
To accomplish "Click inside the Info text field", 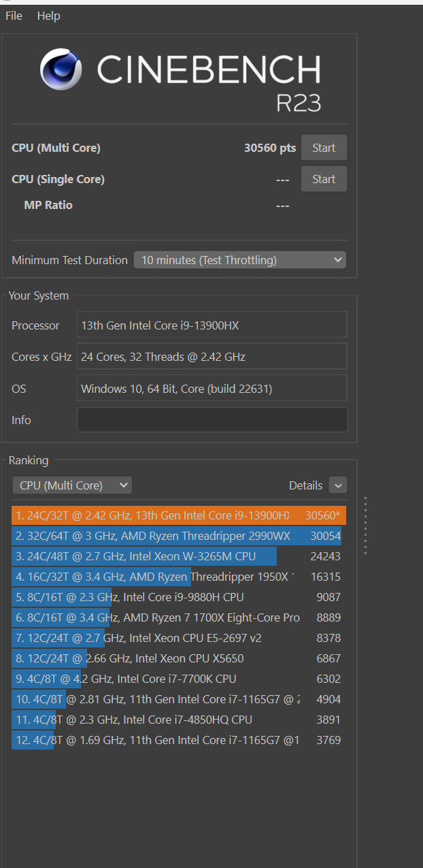I will (212, 420).
